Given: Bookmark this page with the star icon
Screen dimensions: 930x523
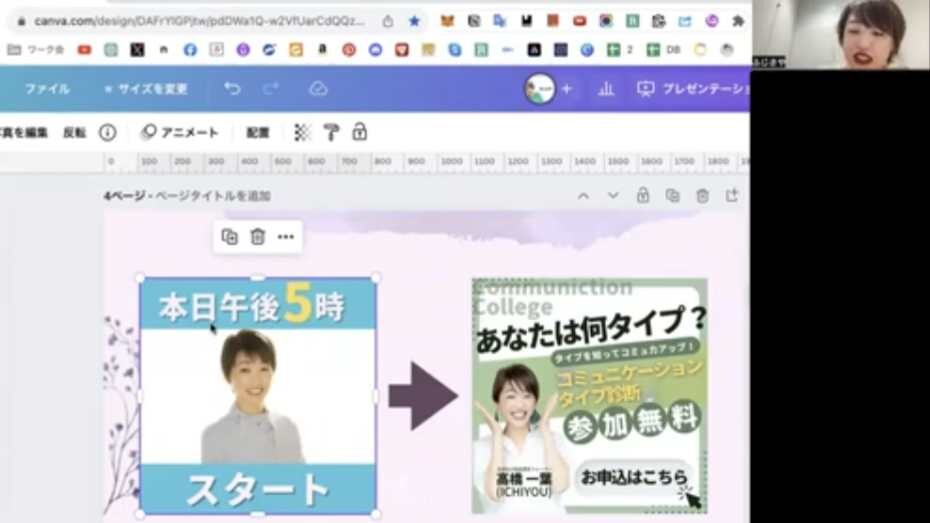Looking at the screenshot, I should click(414, 21).
